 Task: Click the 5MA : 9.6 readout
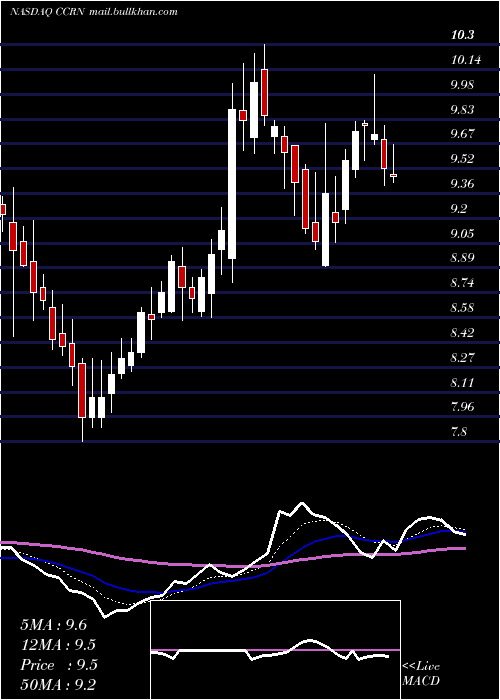pos(56,625)
